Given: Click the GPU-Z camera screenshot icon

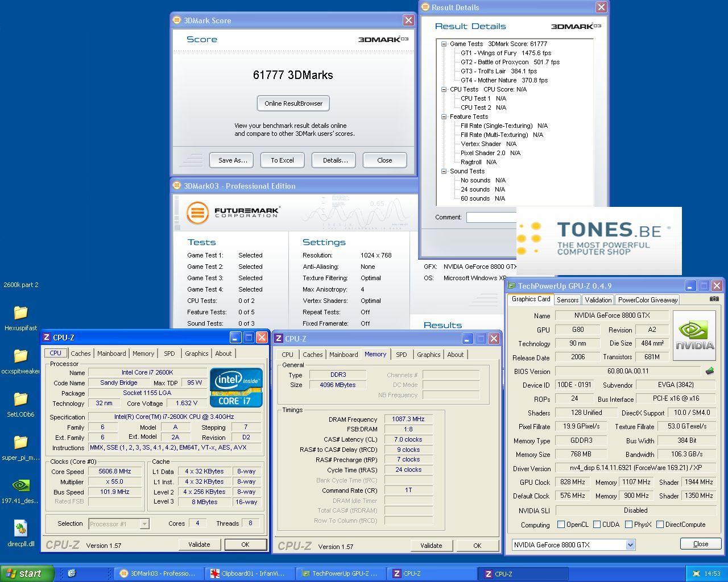Looking at the screenshot, I should (x=714, y=299).
